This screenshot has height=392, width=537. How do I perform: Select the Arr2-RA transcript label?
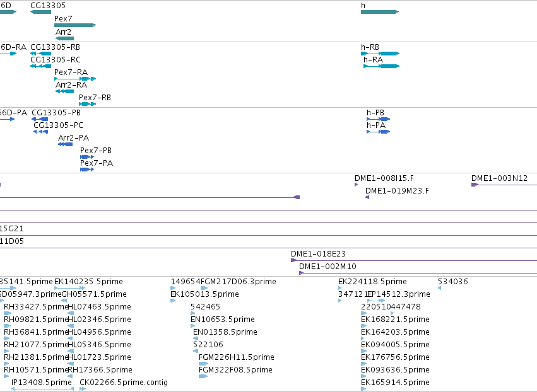pos(71,85)
